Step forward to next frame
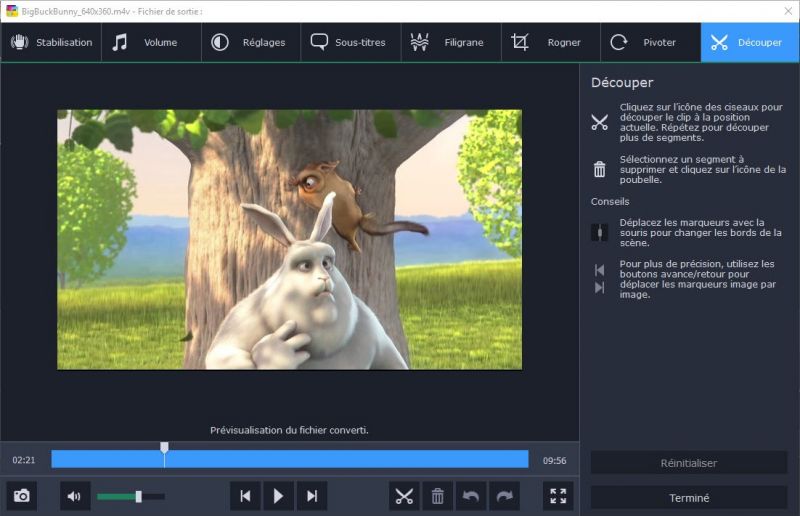 point(312,496)
